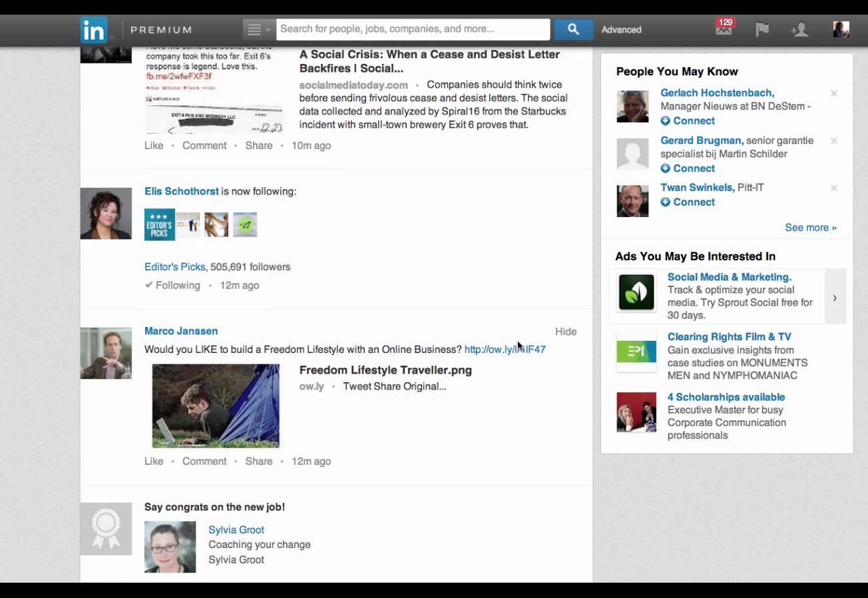The image size is (868, 598).
Task: Click the Connect plus icon for Twan Swinkels
Action: point(665,202)
